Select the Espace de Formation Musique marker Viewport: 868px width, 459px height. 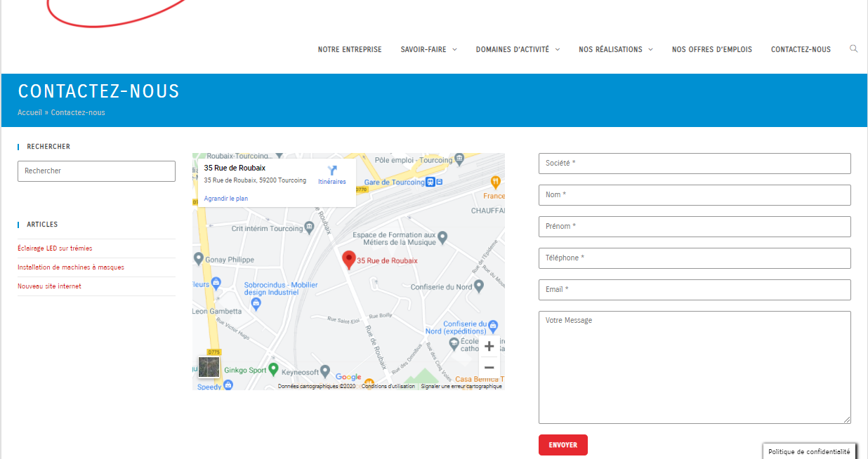coord(442,239)
